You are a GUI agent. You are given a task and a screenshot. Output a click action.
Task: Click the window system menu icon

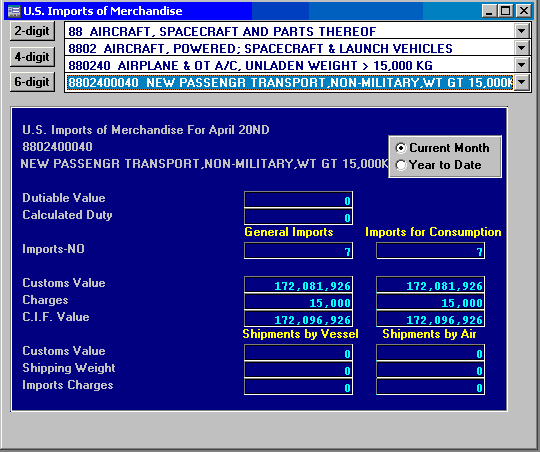14,11
